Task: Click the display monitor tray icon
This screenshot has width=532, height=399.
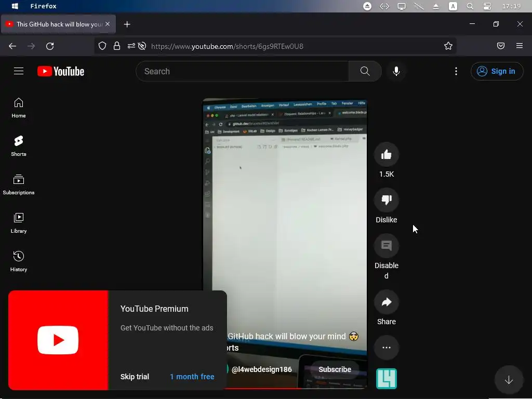Action: click(x=402, y=6)
